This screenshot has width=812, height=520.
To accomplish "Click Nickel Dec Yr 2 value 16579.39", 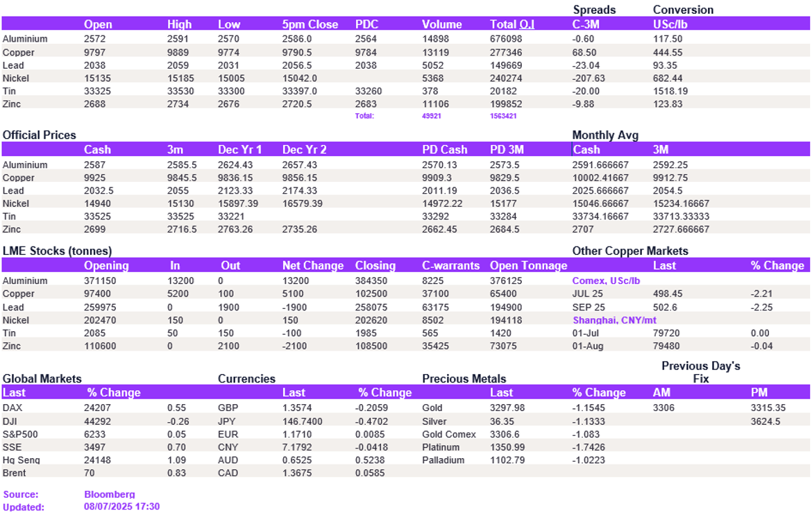I will coord(302,203).
